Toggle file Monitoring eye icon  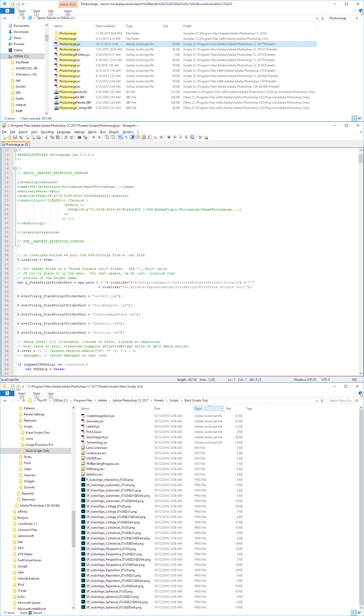click(x=161, y=137)
